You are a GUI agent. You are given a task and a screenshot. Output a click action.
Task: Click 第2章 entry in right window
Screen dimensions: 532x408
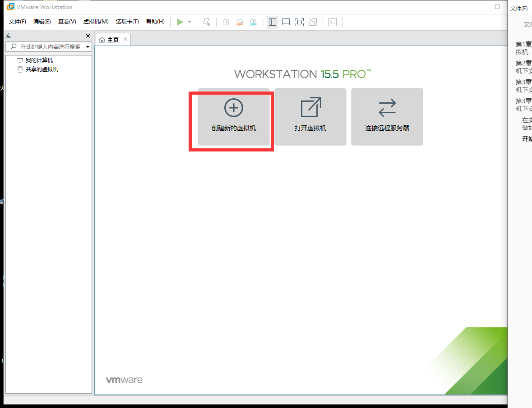pos(523,67)
